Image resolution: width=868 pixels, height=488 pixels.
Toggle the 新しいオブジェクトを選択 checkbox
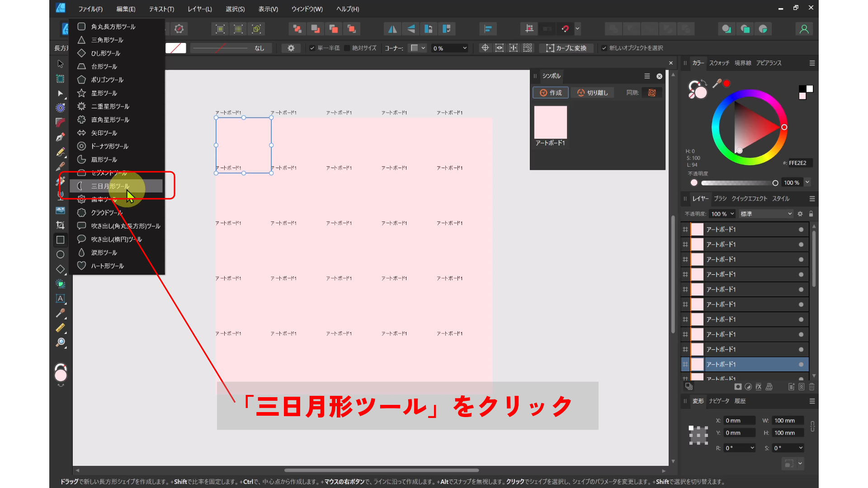click(605, 47)
